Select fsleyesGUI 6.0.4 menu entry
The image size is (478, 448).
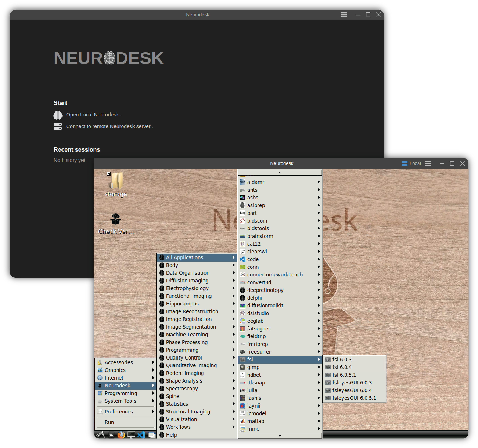coord(352,390)
